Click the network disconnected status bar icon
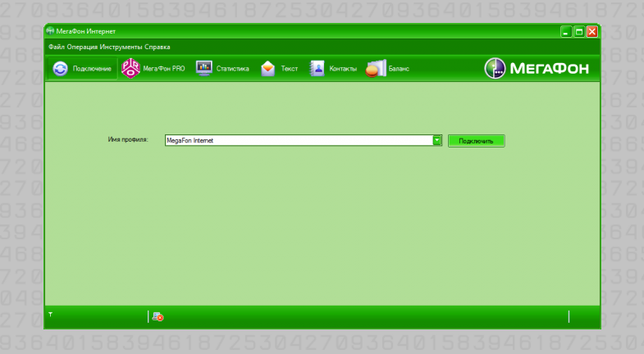 pos(158,316)
